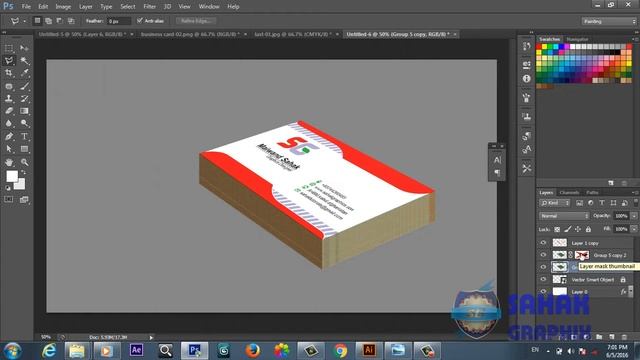
Task: Select the Gradient tool
Action: 24,111
